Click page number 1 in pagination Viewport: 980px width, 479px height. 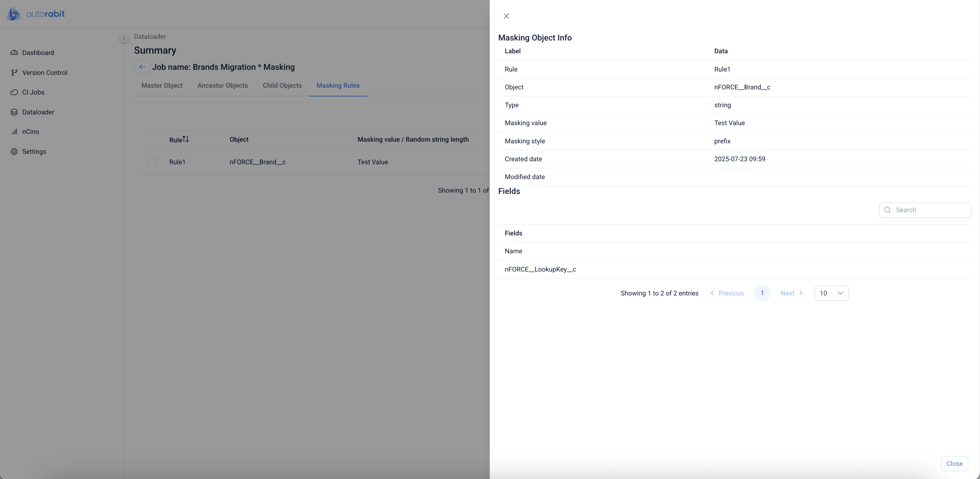pyautogui.click(x=762, y=293)
